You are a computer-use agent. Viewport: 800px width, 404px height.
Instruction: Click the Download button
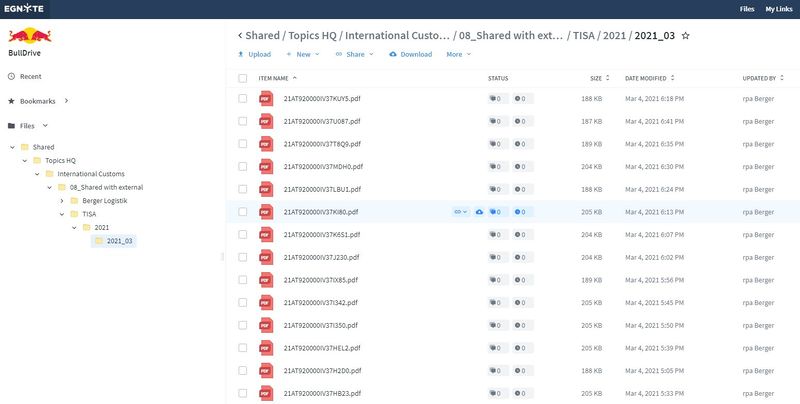pos(411,54)
